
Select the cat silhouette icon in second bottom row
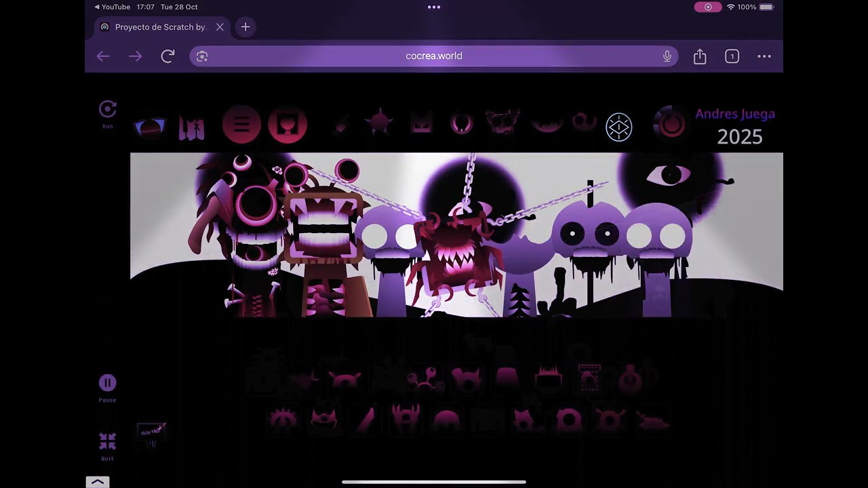tap(526, 420)
